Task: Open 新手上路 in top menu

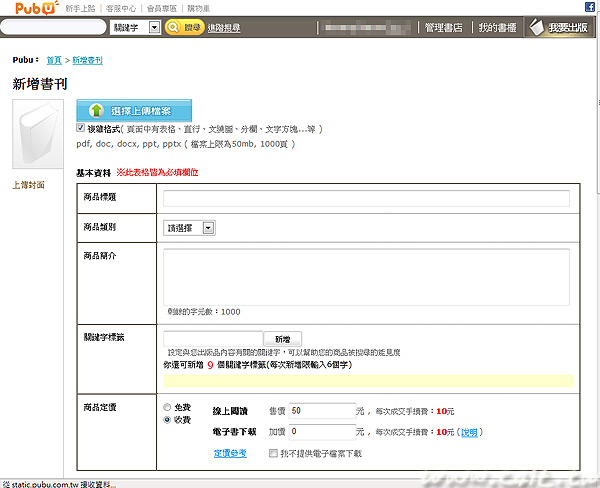Action: [x=80, y=8]
